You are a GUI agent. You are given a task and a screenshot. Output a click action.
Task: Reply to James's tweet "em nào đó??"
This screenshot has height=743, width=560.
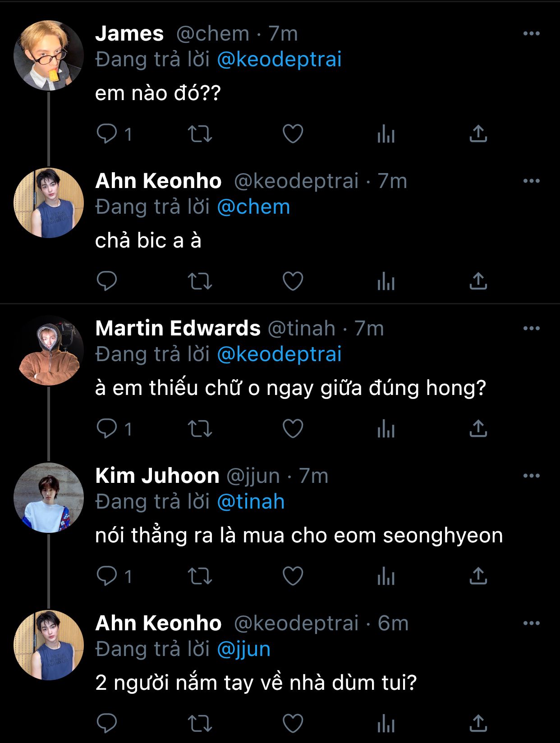[x=107, y=134]
